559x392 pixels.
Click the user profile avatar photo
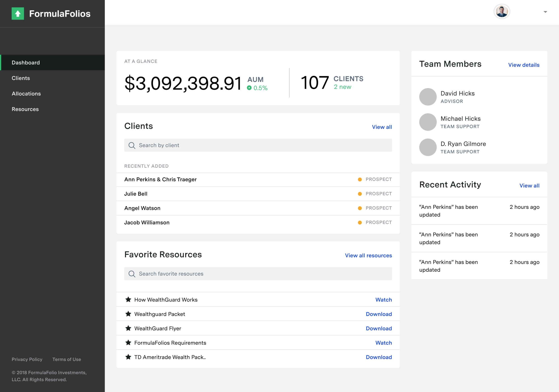[x=502, y=11]
